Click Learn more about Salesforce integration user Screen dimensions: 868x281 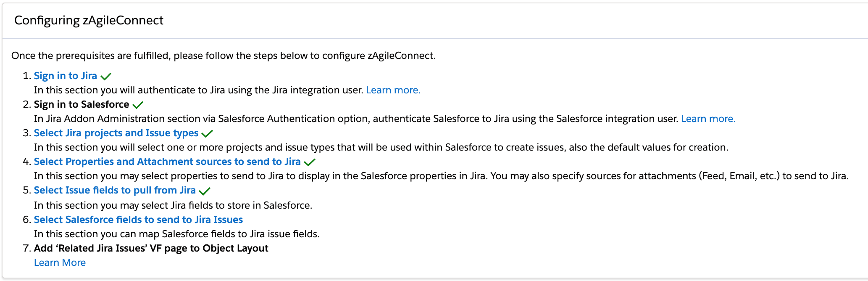[708, 119]
